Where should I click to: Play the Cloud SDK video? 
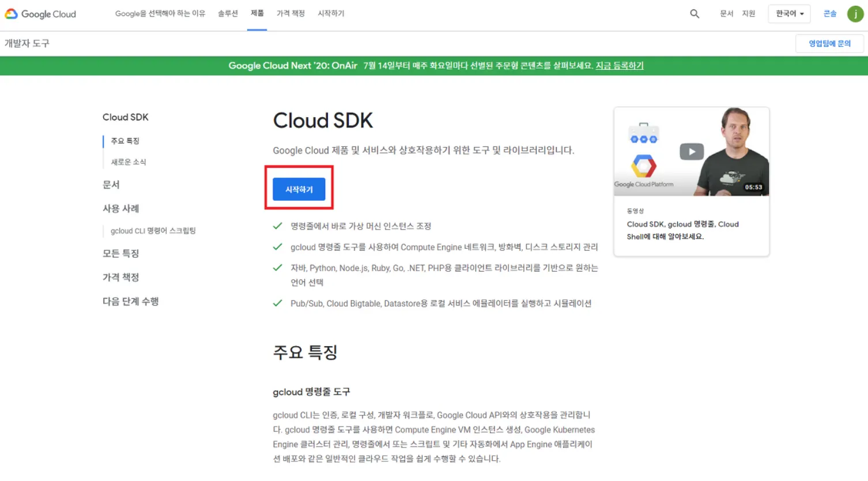click(x=692, y=152)
